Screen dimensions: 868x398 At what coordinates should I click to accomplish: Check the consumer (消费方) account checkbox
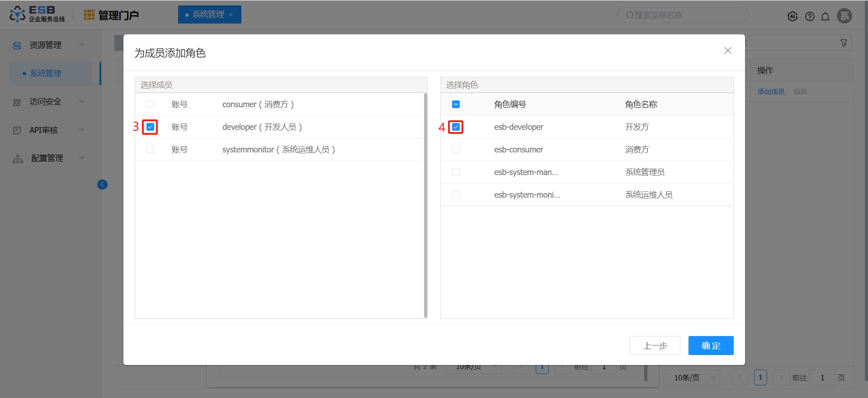pyautogui.click(x=151, y=104)
